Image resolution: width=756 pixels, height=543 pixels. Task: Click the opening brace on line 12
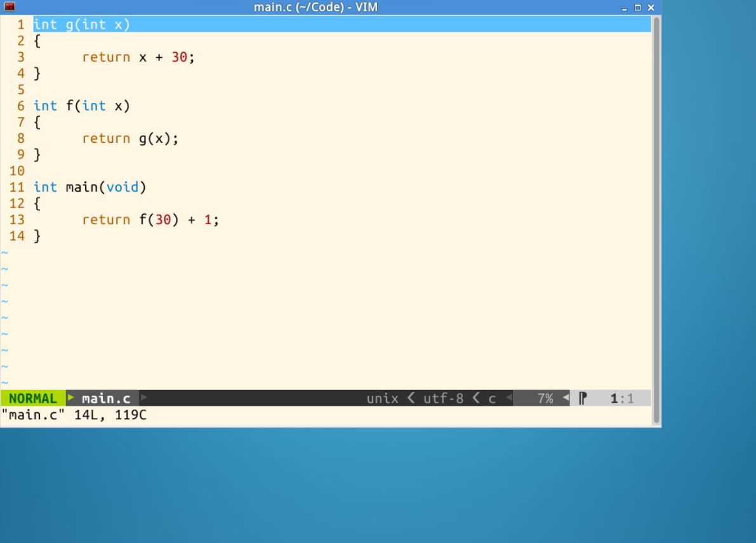37,203
